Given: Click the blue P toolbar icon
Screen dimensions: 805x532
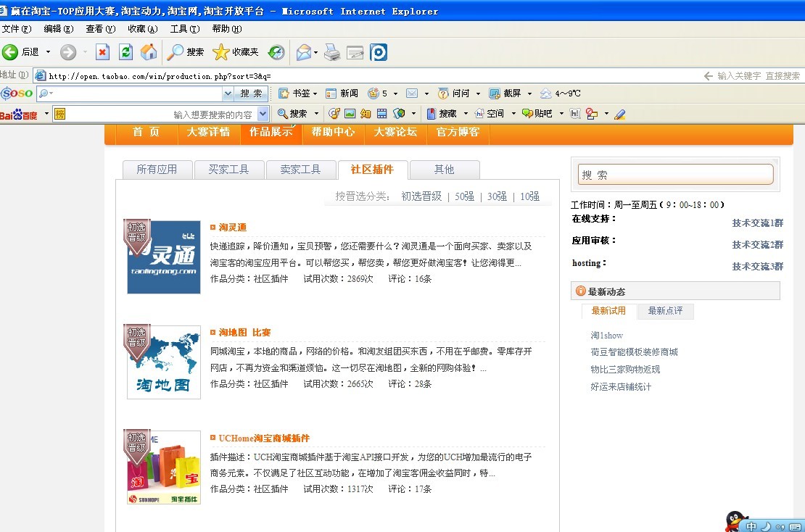Looking at the screenshot, I should point(379,52).
